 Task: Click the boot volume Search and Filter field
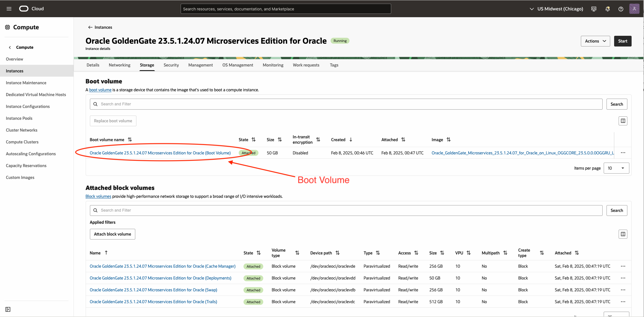click(346, 104)
